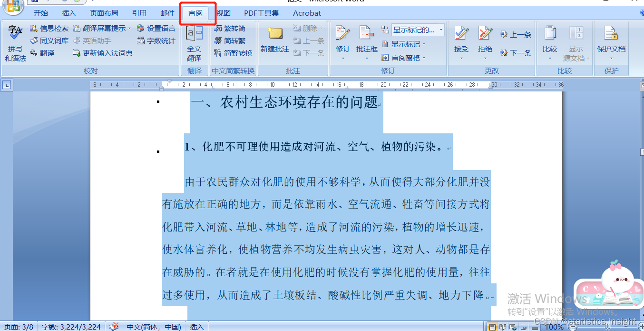Expand 翻译屏幕提示 dropdown
Image resolution: width=644 pixels, height=331 pixels.
click(x=129, y=29)
